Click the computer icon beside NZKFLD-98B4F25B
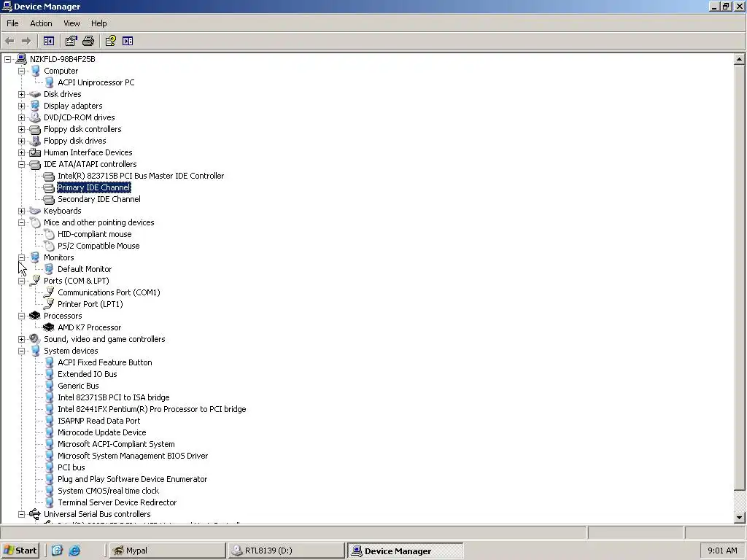747x560 pixels. 21,59
